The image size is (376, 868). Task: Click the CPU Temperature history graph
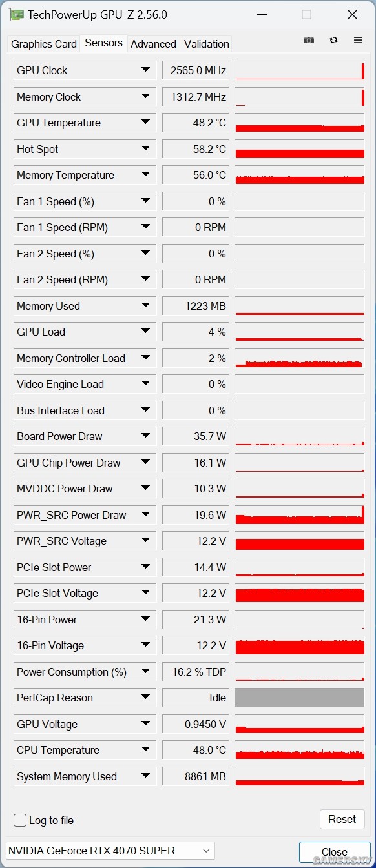300,750
